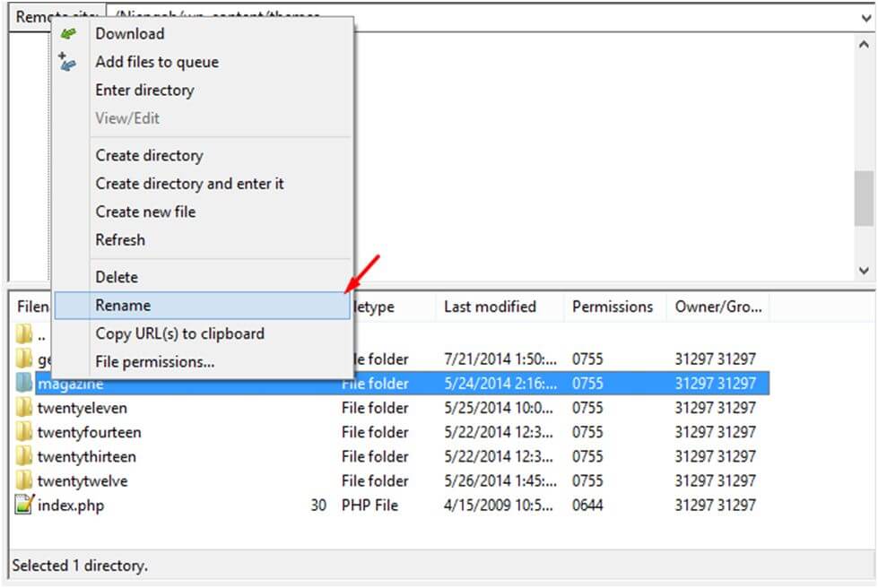Click the Add files to queue icon

click(67, 62)
